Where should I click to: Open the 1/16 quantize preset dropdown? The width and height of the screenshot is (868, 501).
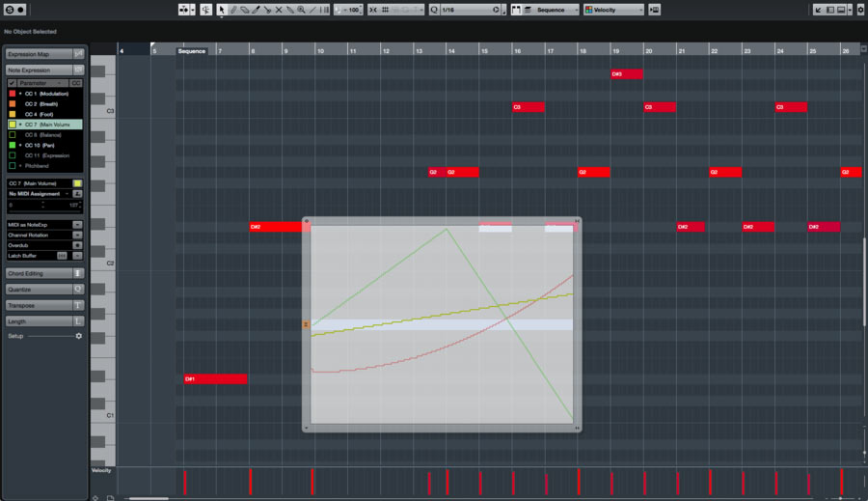470,10
